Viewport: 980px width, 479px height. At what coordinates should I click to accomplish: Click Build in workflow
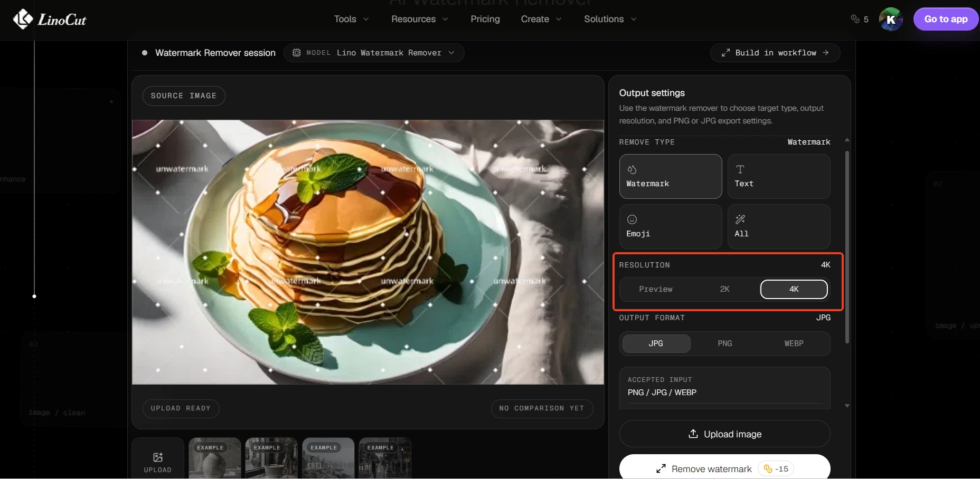click(x=775, y=53)
